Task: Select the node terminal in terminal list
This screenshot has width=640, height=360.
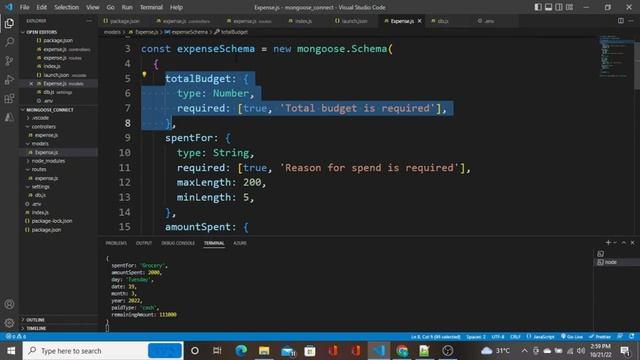Action: [x=616, y=262]
